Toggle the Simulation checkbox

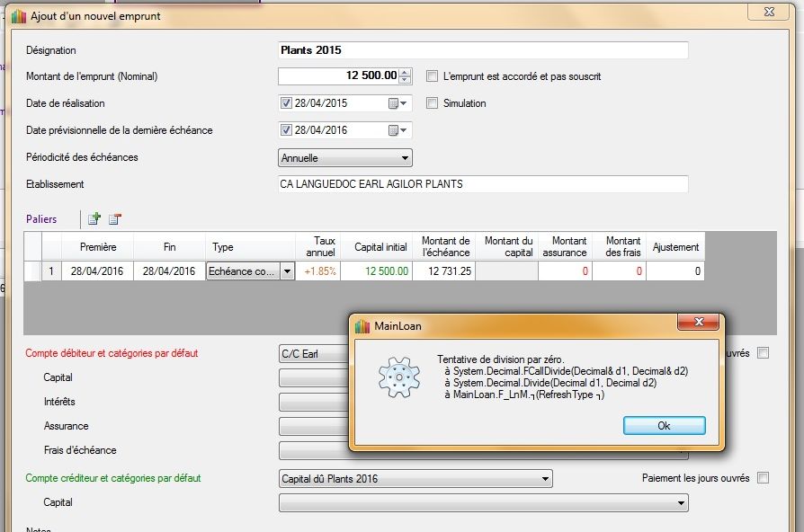pyautogui.click(x=432, y=103)
